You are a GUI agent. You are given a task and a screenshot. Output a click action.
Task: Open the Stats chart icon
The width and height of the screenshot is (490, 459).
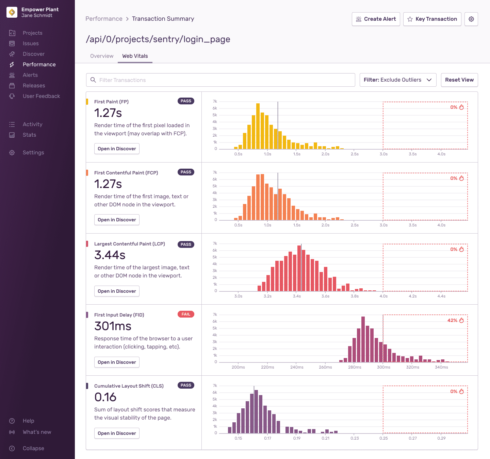click(x=12, y=135)
